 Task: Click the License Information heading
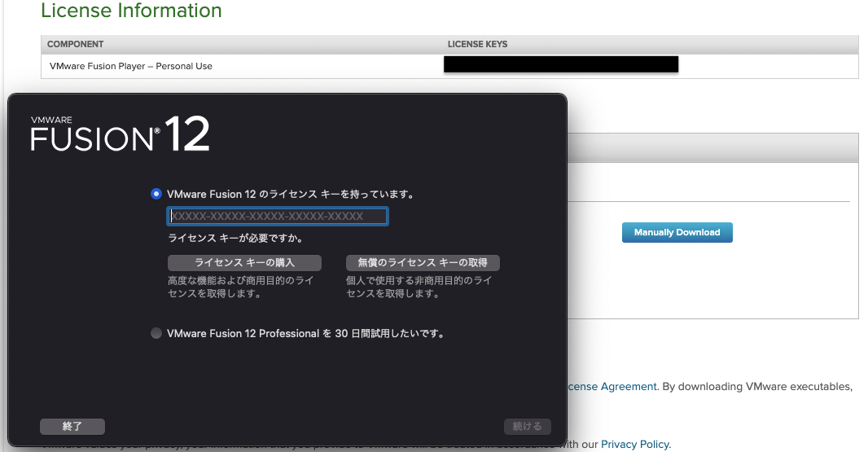click(x=131, y=11)
